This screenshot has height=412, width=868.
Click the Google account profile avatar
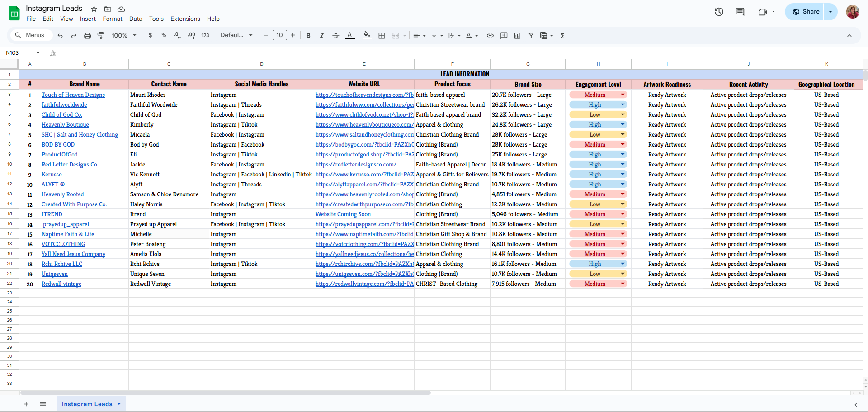click(x=852, y=12)
